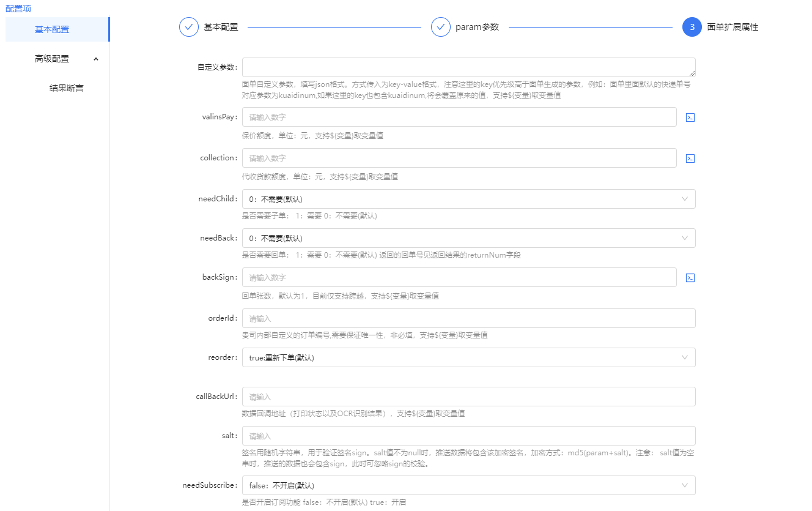This screenshot has height=511, width=812.
Task: Click the collection amount input field
Action: point(459,158)
